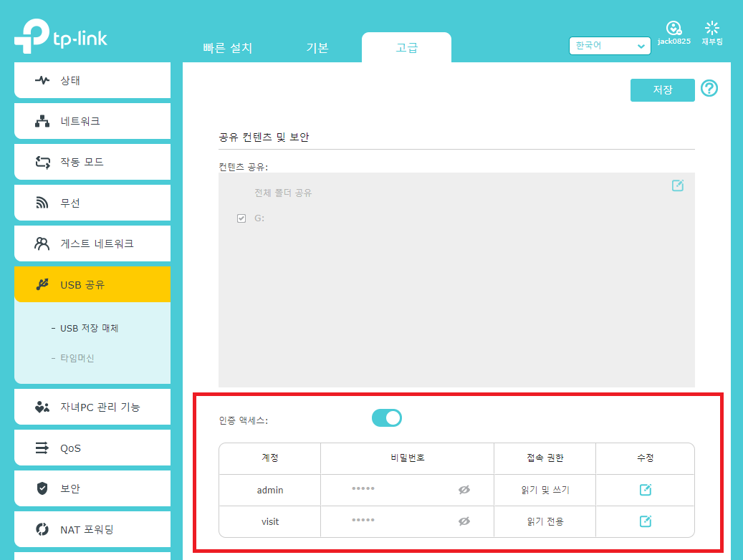The height and width of the screenshot is (560, 743).
Task: Click the admin masked password dots
Action: click(363, 488)
